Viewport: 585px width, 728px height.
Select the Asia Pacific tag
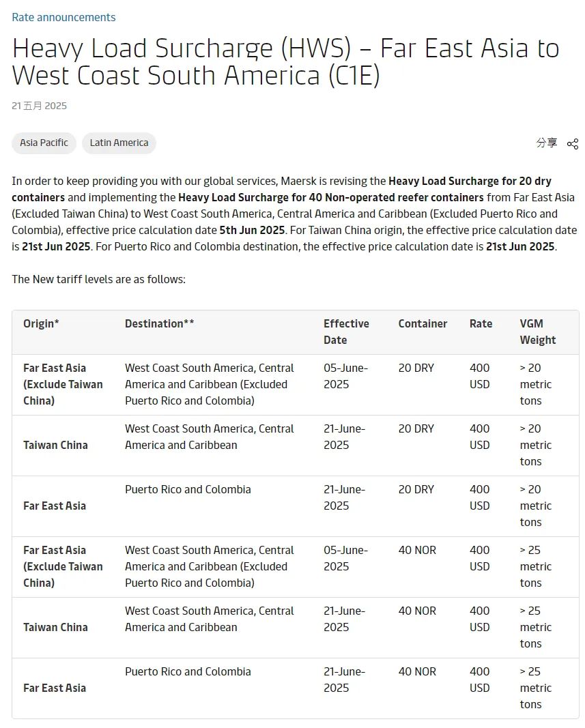point(44,143)
